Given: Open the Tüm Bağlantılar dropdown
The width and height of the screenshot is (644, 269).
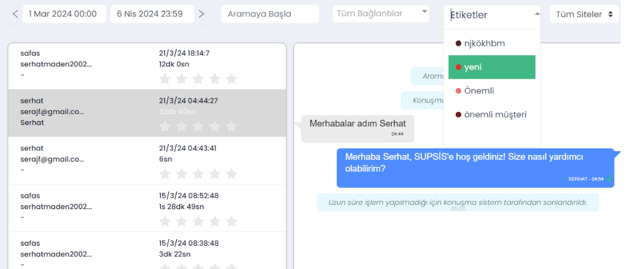Looking at the screenshot, I should pos(381,14).
